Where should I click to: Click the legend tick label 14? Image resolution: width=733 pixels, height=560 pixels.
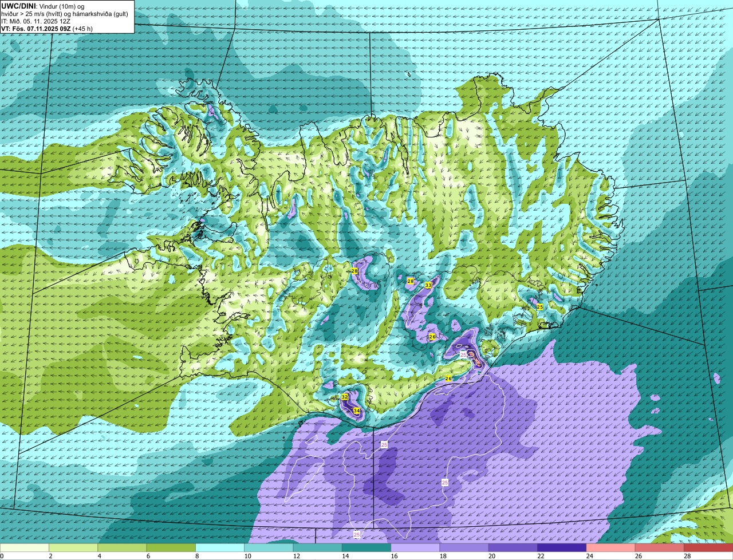click(x=345, y=556)
